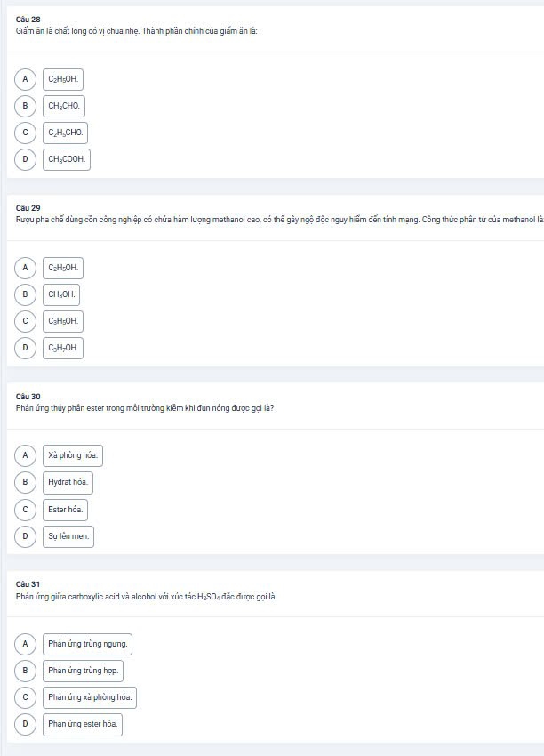Pick CH₃OH as methanol formula
The image size is (544, 756).
pyautogui.click(x=61, y=294)
